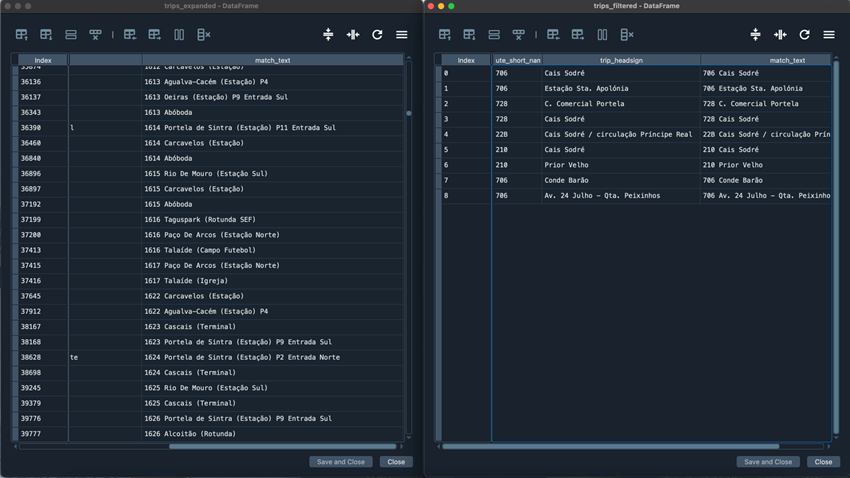Select cell '1624 Portela de Sintra (Estação) P2 Entrada Norte'
850x478 pixels.
273,357
